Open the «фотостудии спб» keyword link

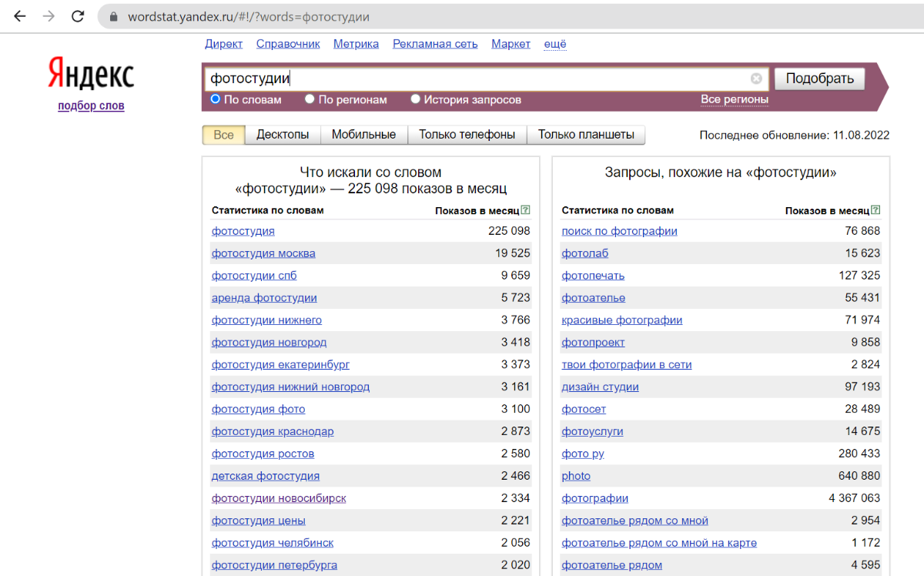[254, 276]
